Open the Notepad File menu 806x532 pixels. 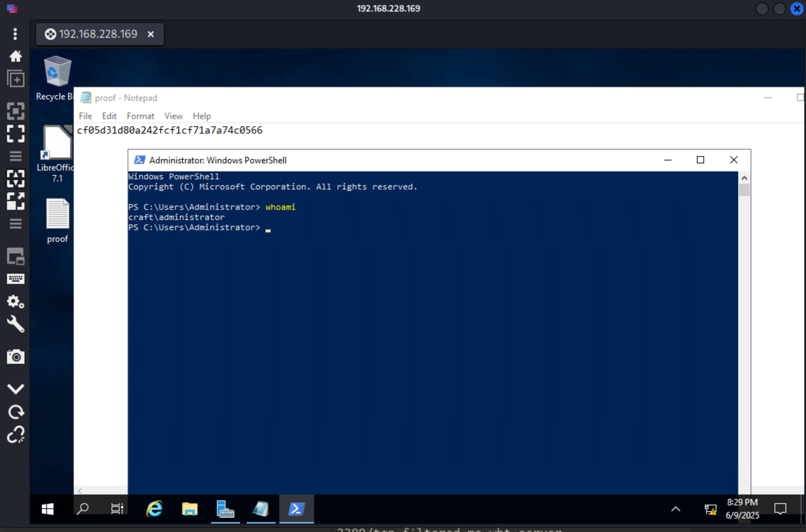(85, 116)
